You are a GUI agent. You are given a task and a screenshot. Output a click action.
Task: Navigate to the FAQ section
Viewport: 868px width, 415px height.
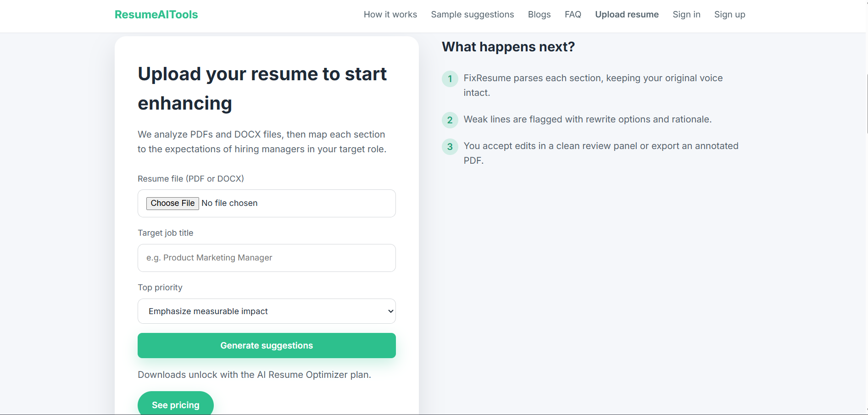pyautogui.click(x=573, y=14)
